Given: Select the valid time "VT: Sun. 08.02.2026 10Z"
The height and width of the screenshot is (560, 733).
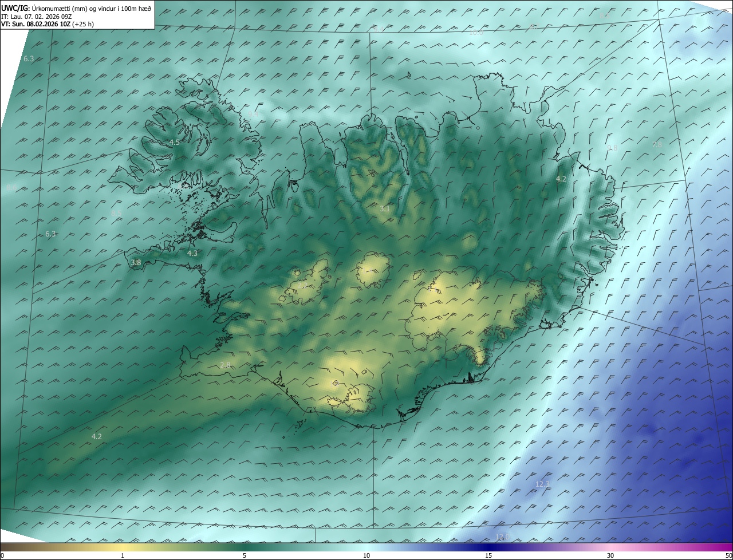Looking at the screenshot, I should click(36, 24).
